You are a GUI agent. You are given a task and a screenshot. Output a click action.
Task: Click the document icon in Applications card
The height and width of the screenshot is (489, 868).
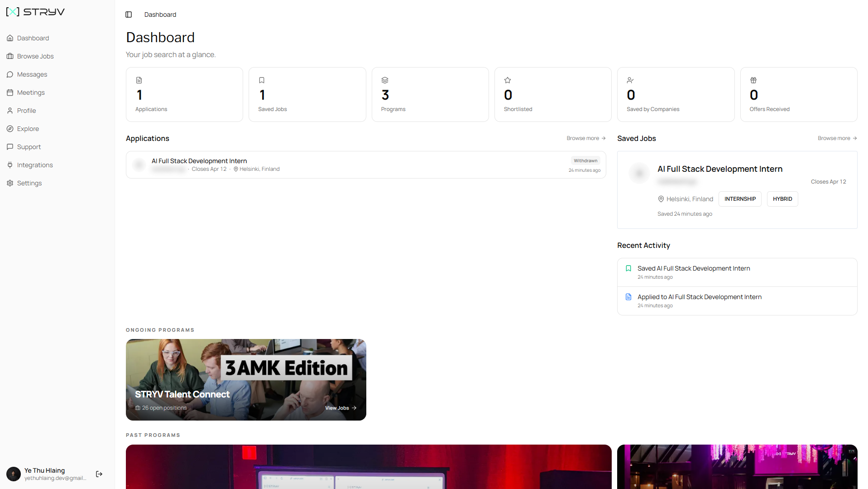click(139, 80)
